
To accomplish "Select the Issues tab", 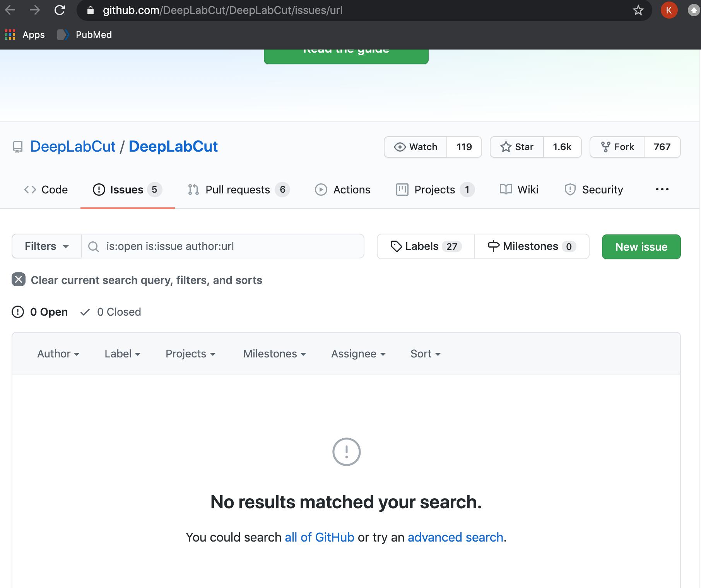I will 127,190.
